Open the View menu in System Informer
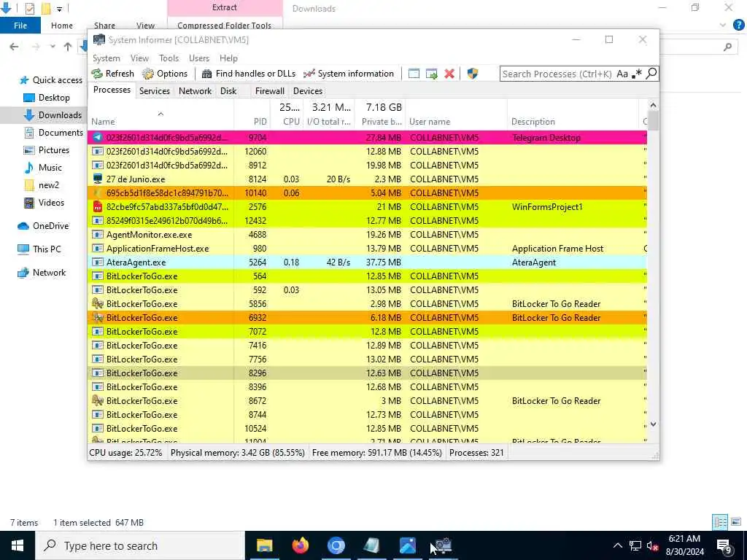 tap(139, 58)
